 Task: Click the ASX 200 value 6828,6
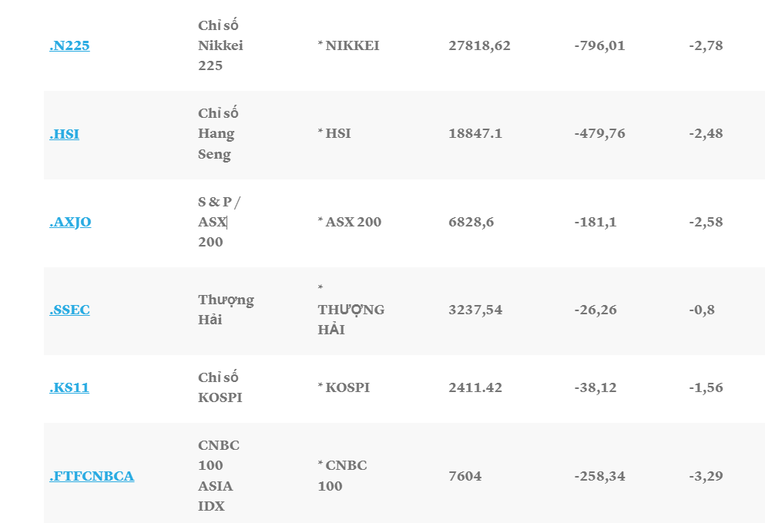point(471,221)
